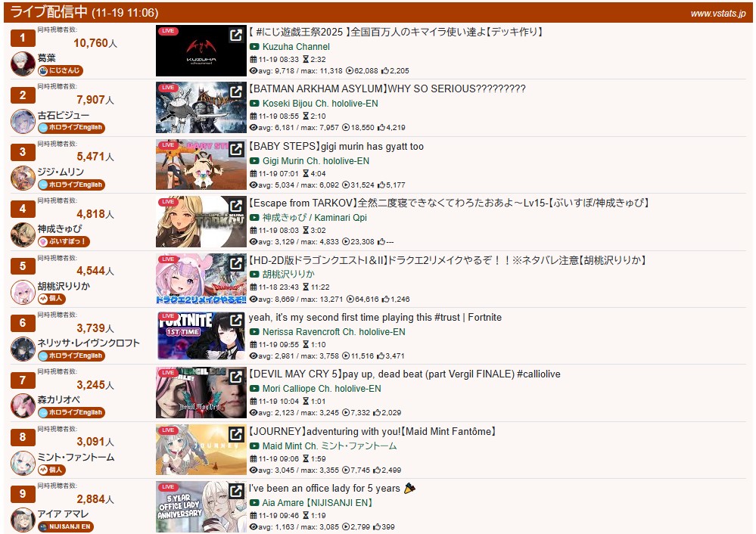Click 胡桃沢りりか round avatar icon
Image resolution: width=756 pixels, height=534 pixels.
[23, 292]
